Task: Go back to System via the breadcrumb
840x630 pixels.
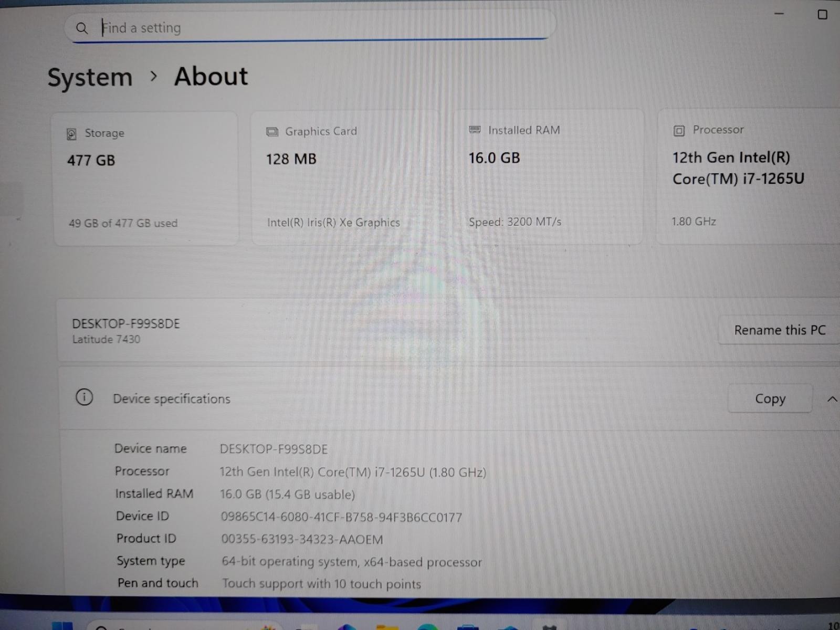Action: click(x=90, y=78)
